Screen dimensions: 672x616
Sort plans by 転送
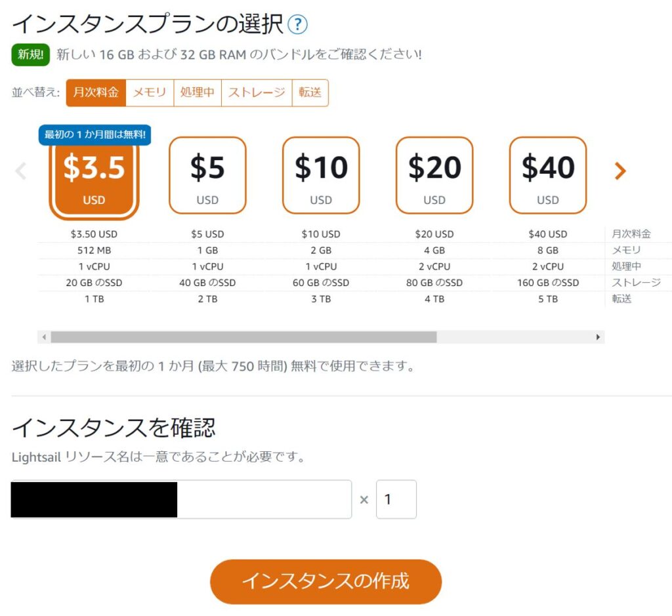tap(310, 92)
